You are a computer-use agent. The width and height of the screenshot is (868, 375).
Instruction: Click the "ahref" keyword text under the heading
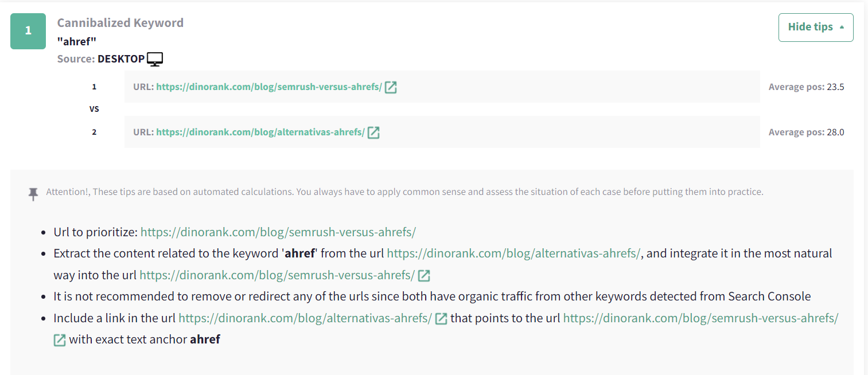[77, 41]
